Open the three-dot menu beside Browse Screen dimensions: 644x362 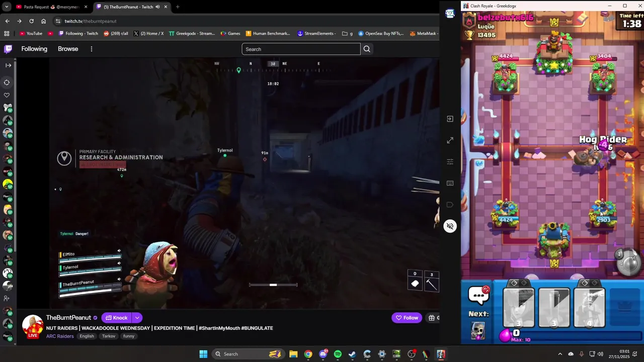click(x=92, y=49)
